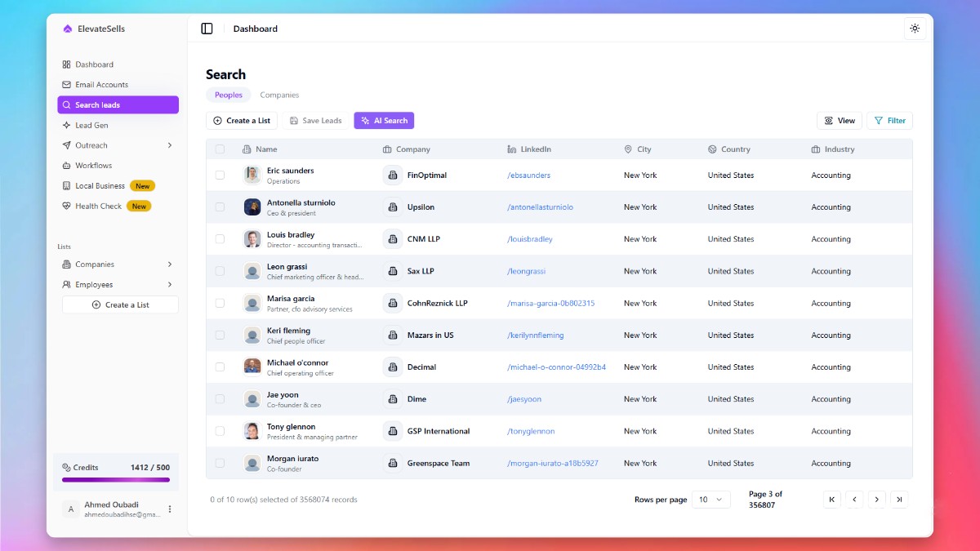Click the ElevateSells logo icon
Screen dimensions: 980x551
68,29
